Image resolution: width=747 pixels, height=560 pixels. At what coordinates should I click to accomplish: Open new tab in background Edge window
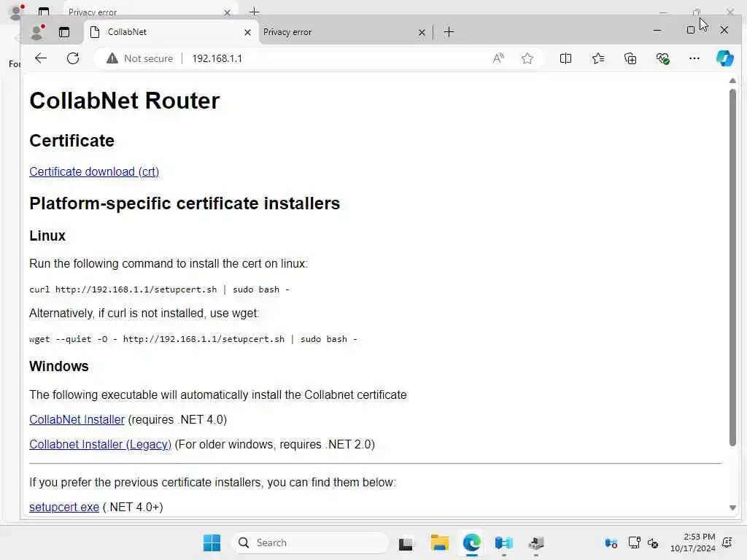click(255, 12)
